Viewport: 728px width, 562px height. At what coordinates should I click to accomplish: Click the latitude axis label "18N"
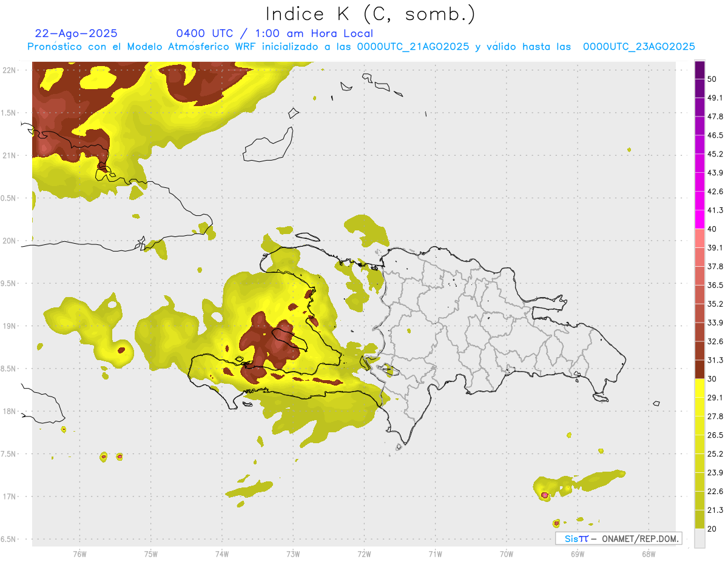9,412
